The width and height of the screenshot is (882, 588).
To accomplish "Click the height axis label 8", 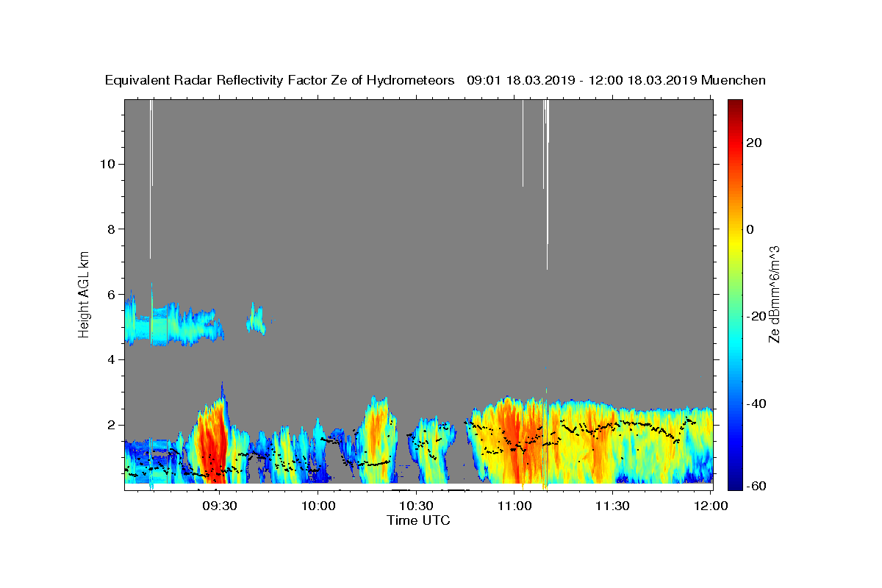I will (x=110, y=229).
